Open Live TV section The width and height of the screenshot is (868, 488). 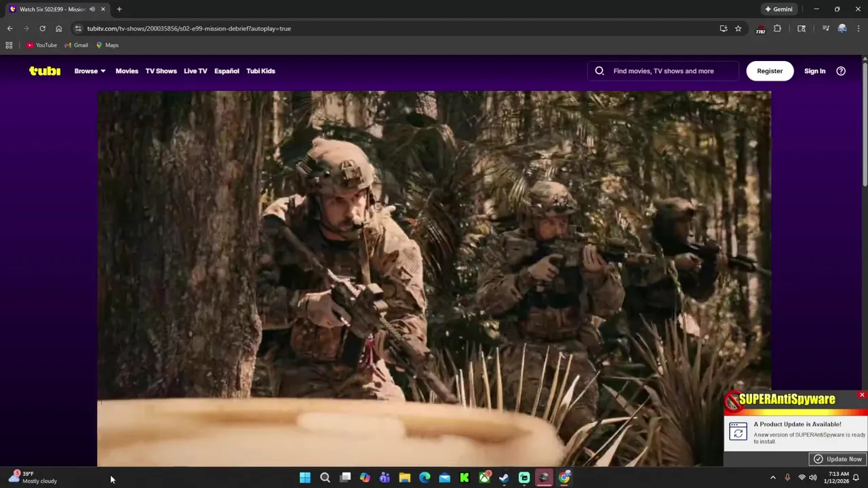(195, 70)
